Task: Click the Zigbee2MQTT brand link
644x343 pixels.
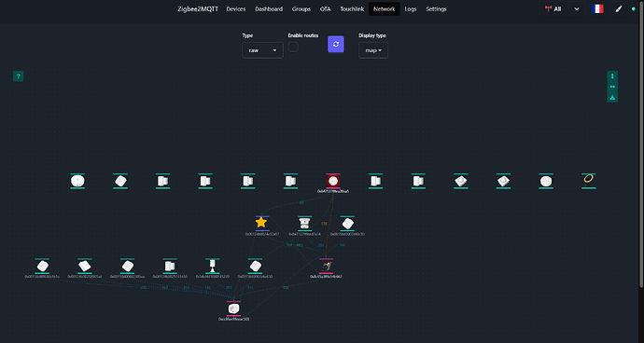Action: click(198, 9)
